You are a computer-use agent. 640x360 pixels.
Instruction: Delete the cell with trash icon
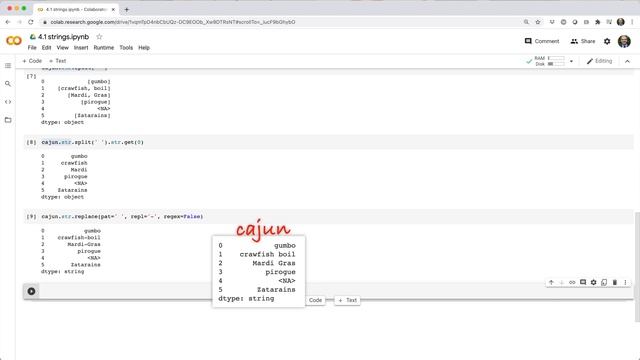click(x=615, y=282)
